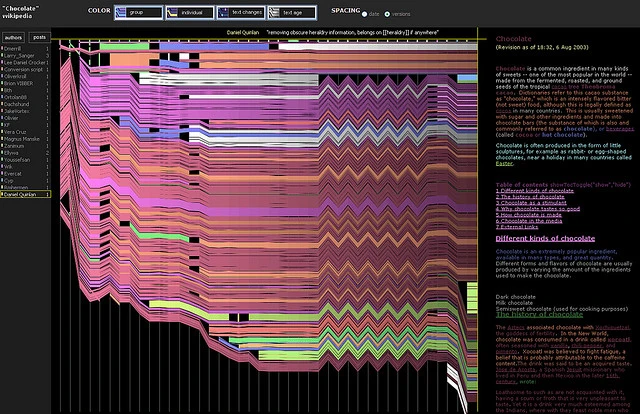Image resolution: width=640 pixels, height=414 pixels.
Task: Follow the Aztecs link
Action: pos(516,327)
